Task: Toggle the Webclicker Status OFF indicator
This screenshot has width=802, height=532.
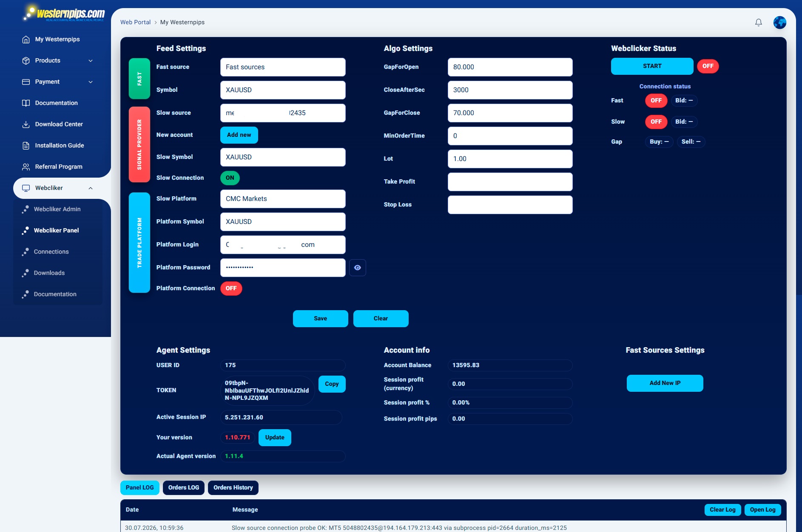Action: click(x=708, y=66)
